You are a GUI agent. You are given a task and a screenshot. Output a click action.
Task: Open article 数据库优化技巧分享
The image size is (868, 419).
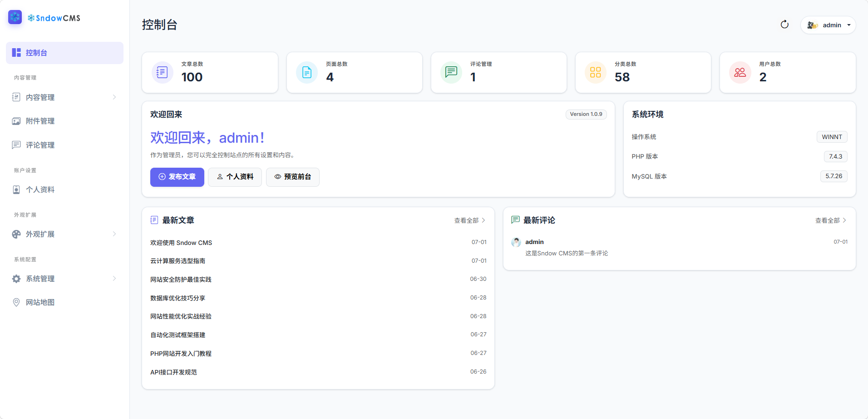pos(178,298)
